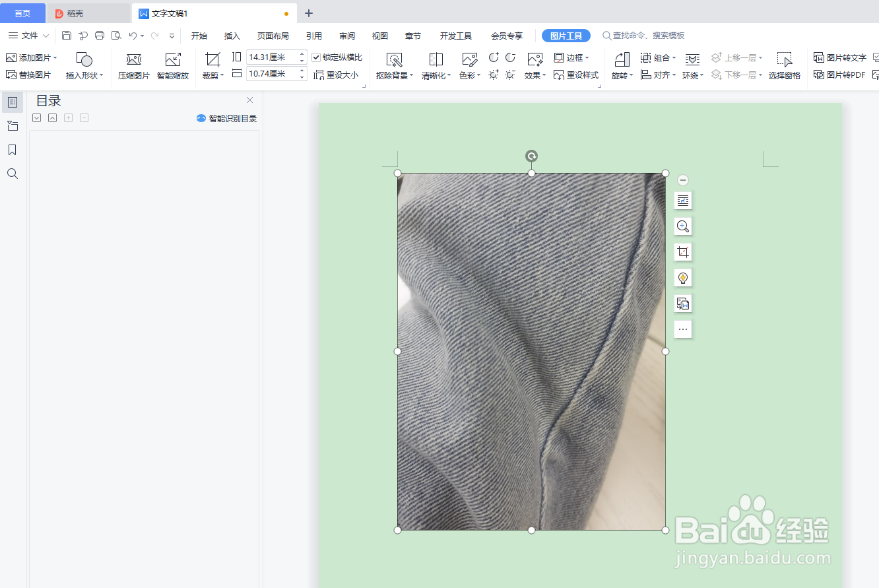Viewport: 879px width, 588px height.
Task: Click 图片转PDF button
Action: (839, 75)
